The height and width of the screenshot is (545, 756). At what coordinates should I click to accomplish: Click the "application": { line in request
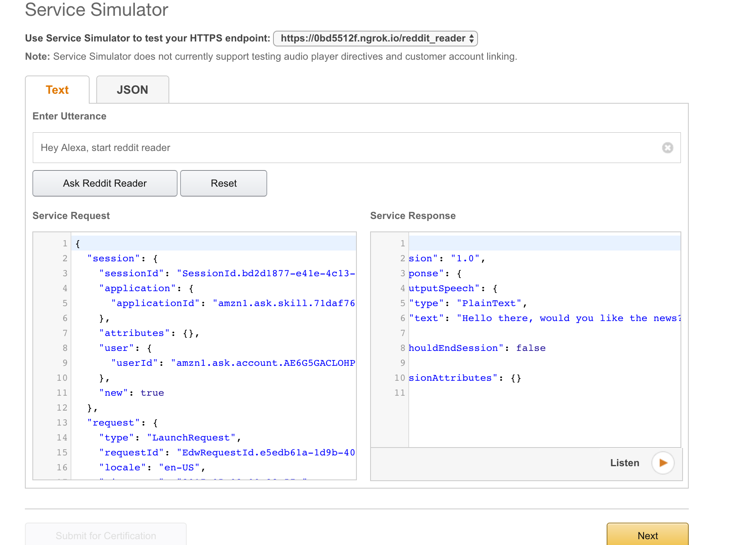146,288
